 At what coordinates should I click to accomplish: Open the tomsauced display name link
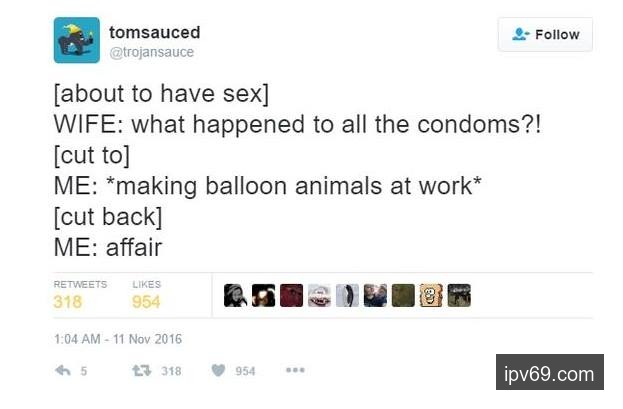click(155, 32)
